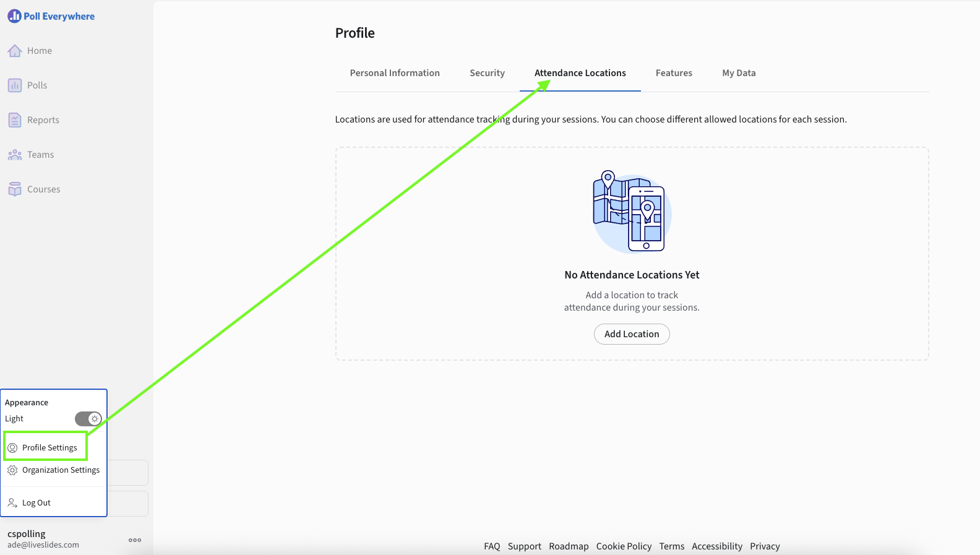Click the Polls chart icon
This screenshot has width=980, height=555.
(x=15, y=85)
